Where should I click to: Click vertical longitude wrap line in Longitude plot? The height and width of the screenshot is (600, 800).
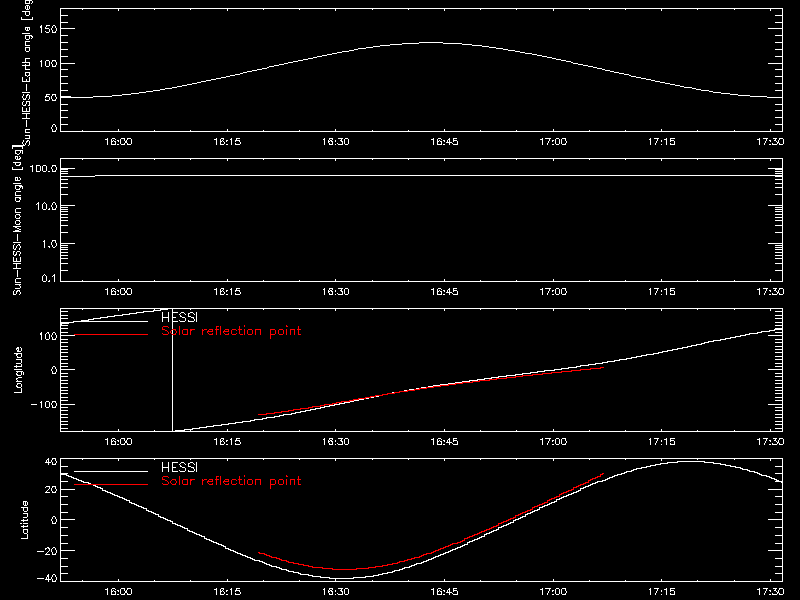point(172,370)
